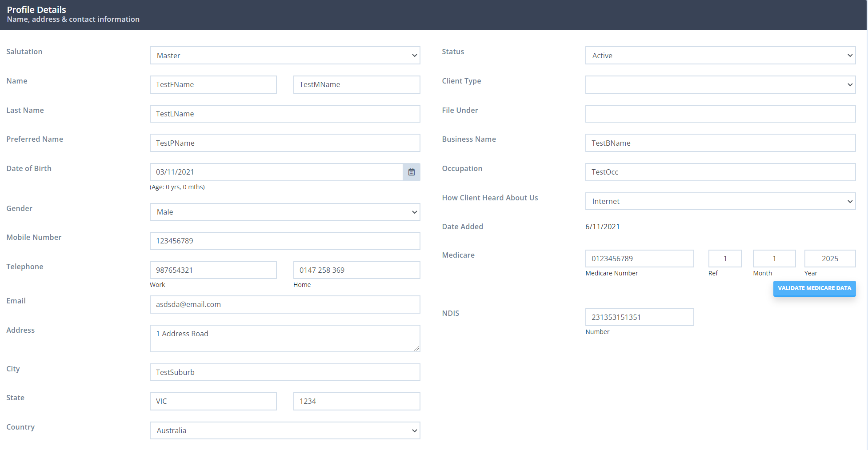
Task: Click the Address field resize handle
Action: [416, 348]
